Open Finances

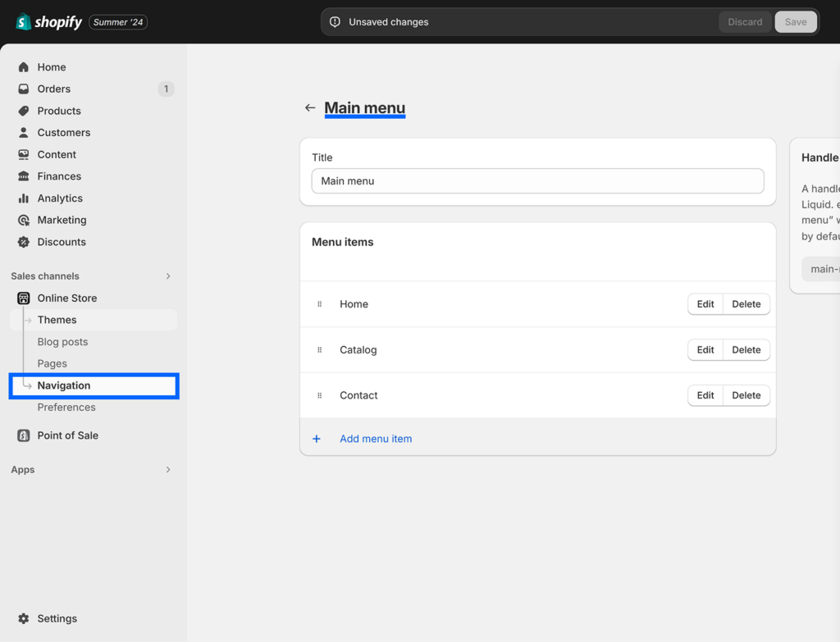59,176
